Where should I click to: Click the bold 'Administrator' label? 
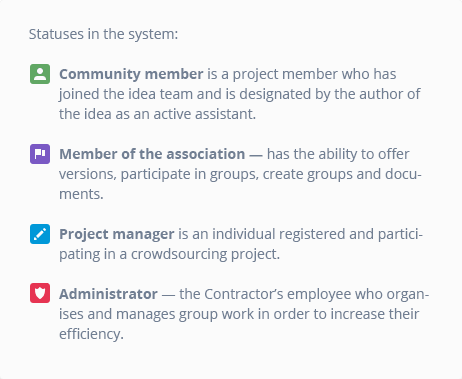(108, 294)
